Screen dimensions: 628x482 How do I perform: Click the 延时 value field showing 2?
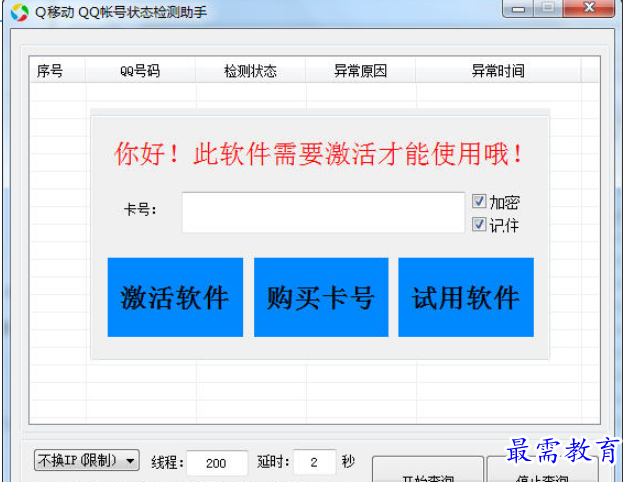pos(314,462)
